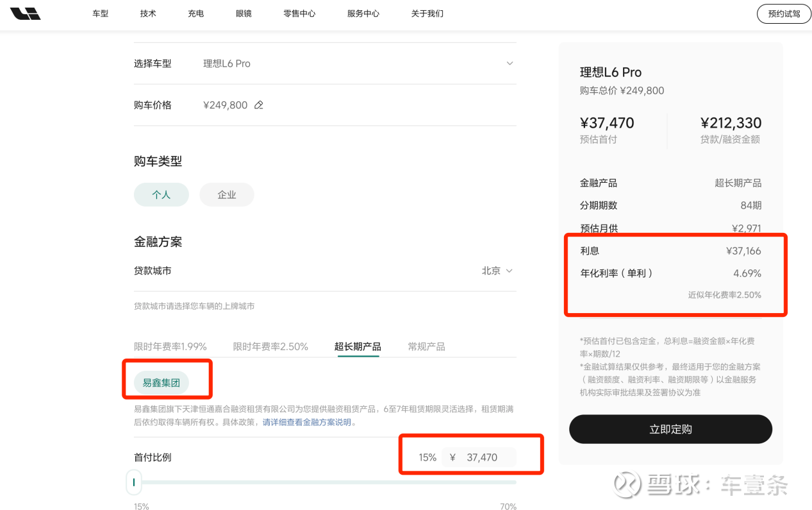Click the 预估月供 ¥2,971 value
This screenshot has width=812, height=510.
[x=747, y=228]
